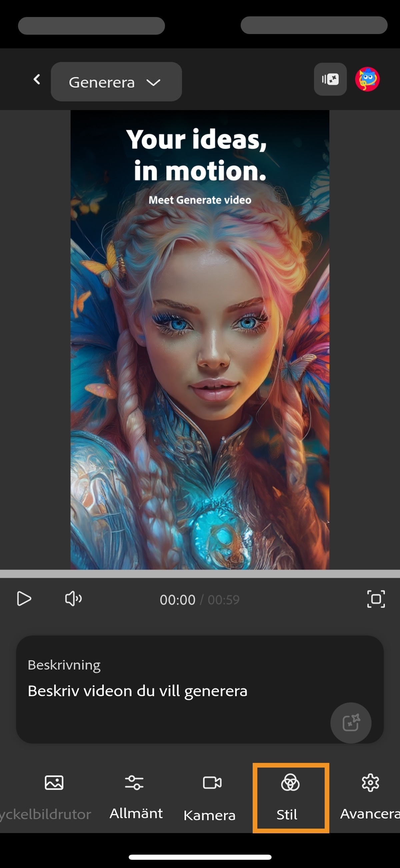400x868 pixels.
Task: Select the Stil overlapping circles icon
Action: click(290, 783)
